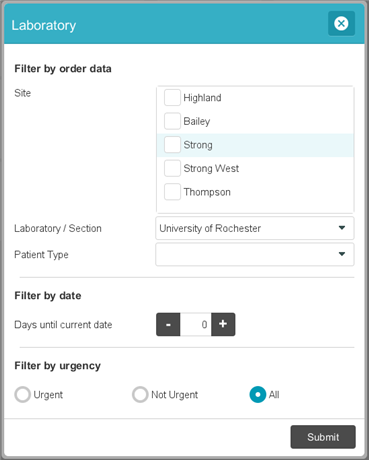Select the Thompson site checkbox
Viewport: 369px width, 460px height.
tap(172, 192)
